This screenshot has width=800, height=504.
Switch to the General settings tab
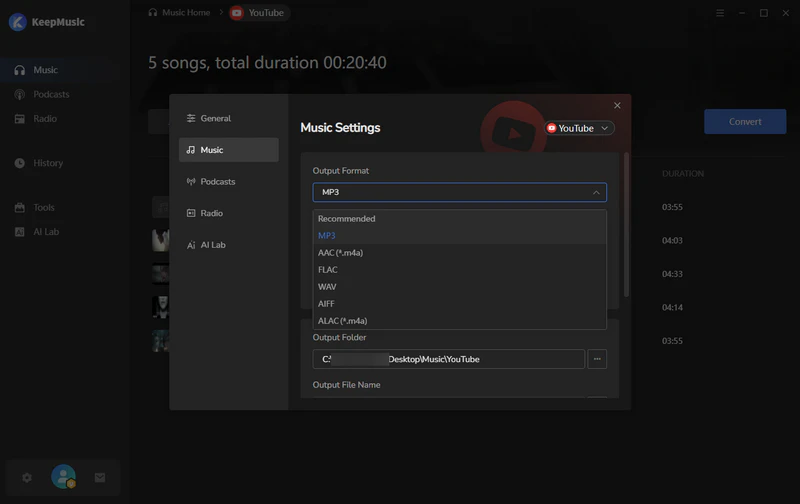[x=215, y=118]
